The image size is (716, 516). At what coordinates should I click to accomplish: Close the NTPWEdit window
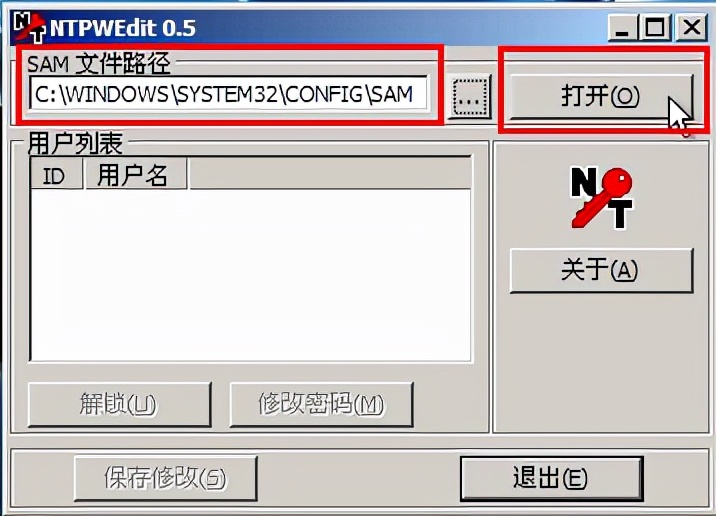[691, 28]
